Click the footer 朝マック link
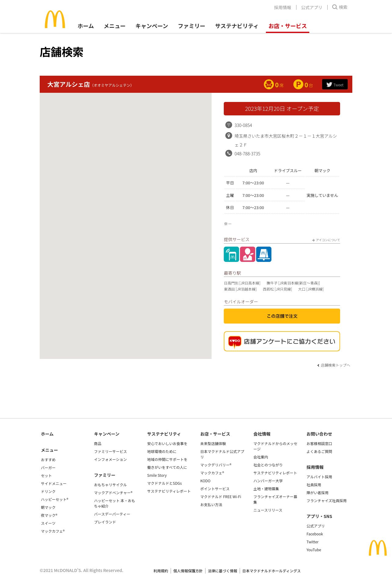The image size is (392, 583). [x=48, y=507]
